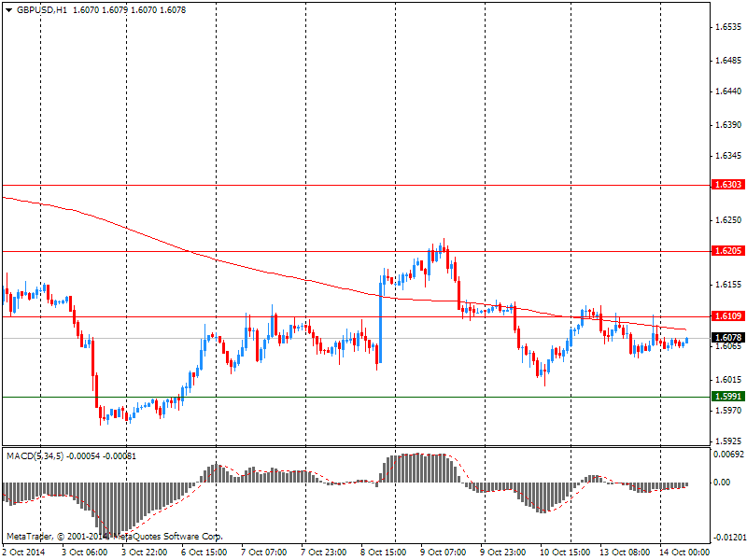This screenshot has height=560, width=747.
Task: Click the 2 Oct 2014 date label
Action: click(24, 552)
